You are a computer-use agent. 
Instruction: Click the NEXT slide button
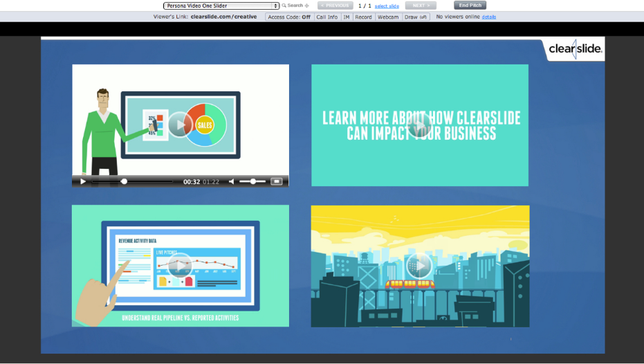click(421, 6)
